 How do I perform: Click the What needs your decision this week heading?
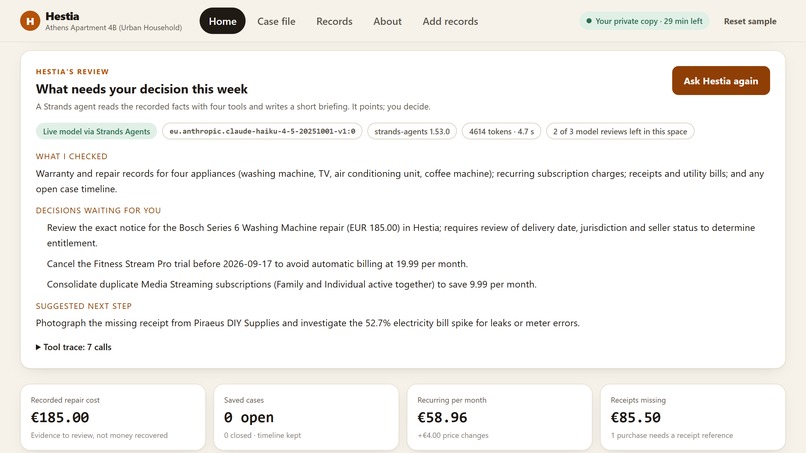tap(142, 89)
